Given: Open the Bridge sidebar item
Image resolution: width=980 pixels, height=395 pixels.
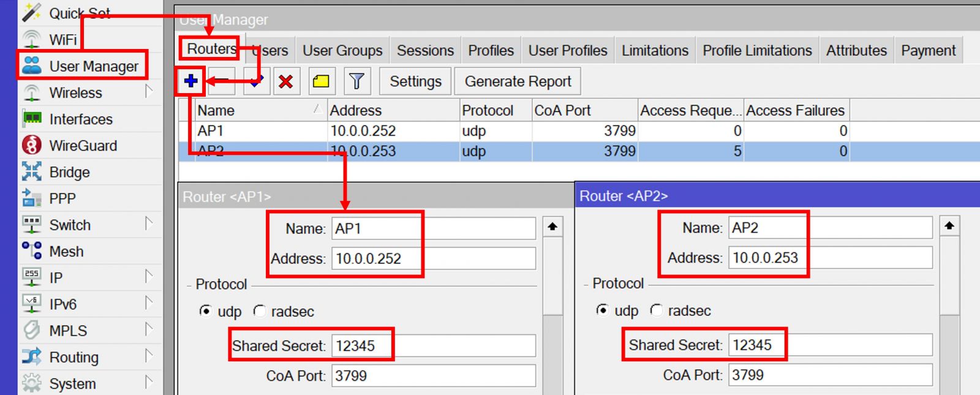Looking at the screenshot, I should [x=69, y=172].
